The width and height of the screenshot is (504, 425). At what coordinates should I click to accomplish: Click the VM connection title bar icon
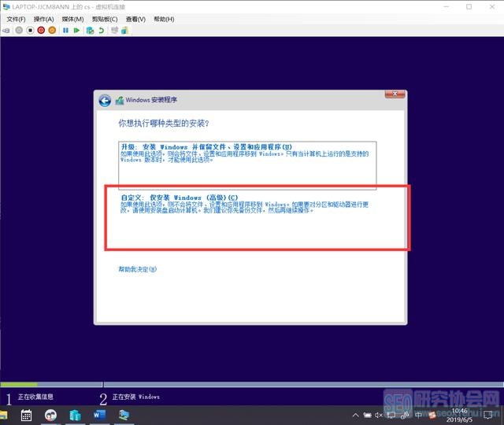(x=6, y=6)
